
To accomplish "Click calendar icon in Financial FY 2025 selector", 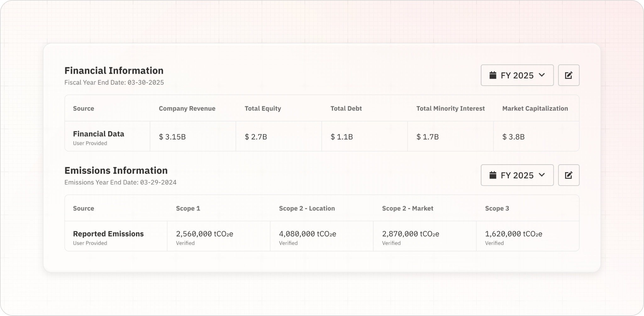I will 493,75.
